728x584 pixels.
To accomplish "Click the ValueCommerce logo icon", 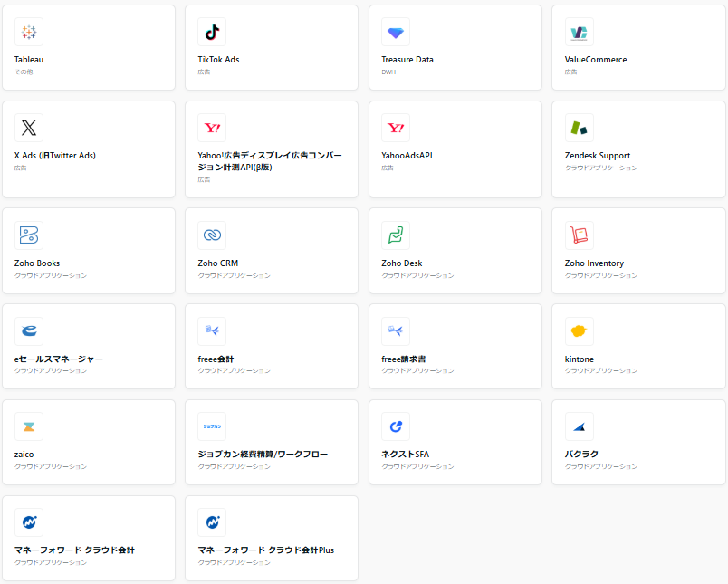I will (579, 32).
